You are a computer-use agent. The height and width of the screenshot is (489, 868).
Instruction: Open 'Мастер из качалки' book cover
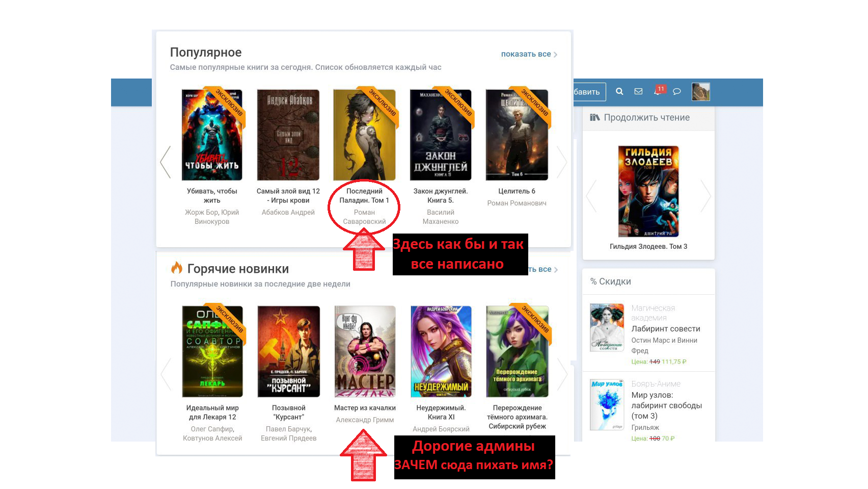pyautogui.click(x=365, y=351)
